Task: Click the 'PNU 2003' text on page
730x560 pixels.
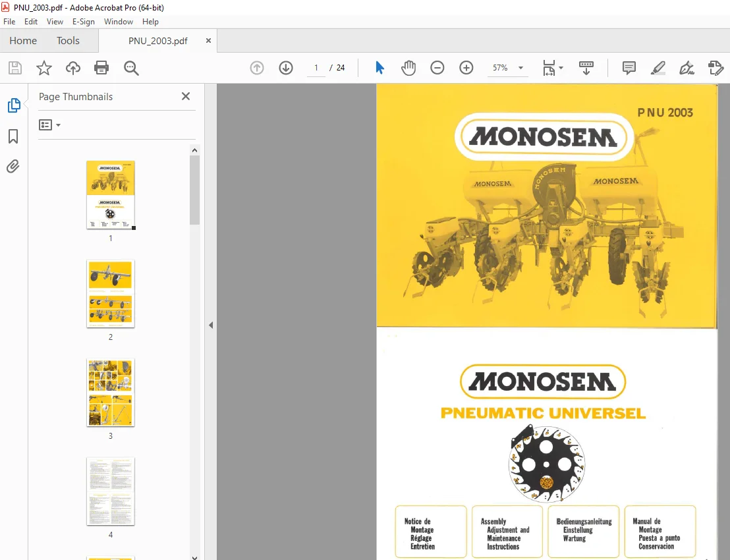Action: click(x=665, y=113)
